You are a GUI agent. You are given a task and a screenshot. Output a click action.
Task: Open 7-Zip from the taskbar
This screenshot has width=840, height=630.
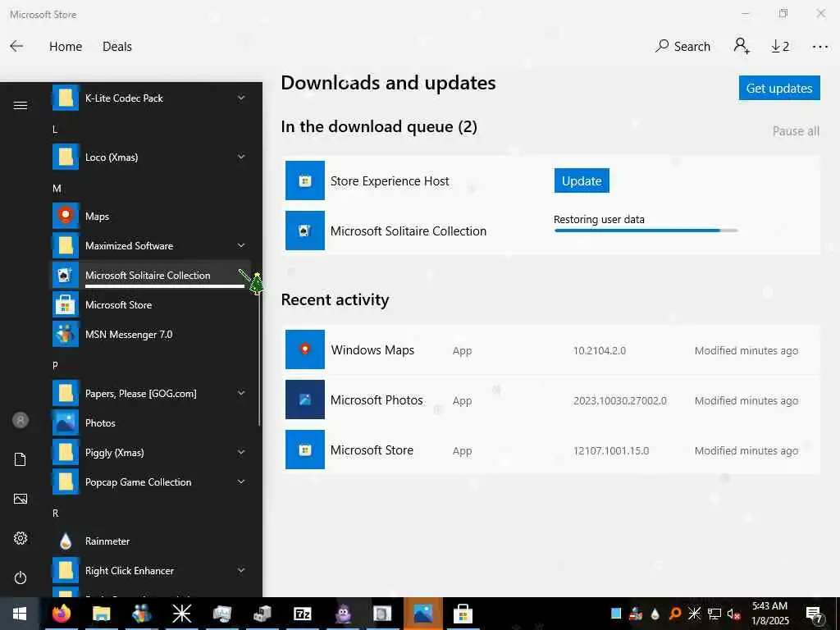302,614
